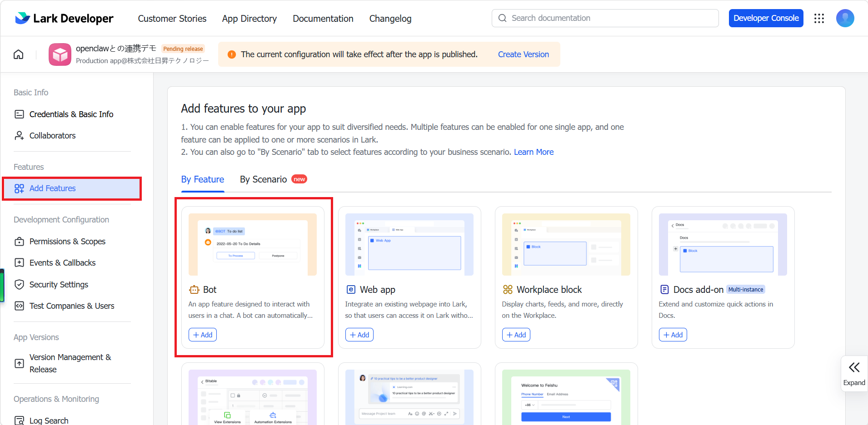Click the Workplace block preview thumbnail
The width and height of the screenshot is (868, 425).
pos(566,245)
